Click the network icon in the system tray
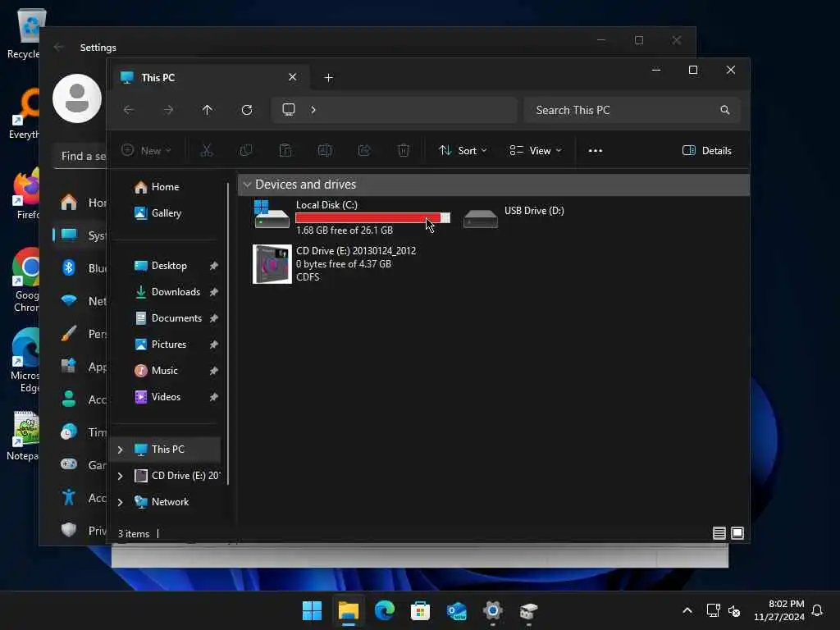This screenshot has width=840, height=630. click(x=713, y=610)
